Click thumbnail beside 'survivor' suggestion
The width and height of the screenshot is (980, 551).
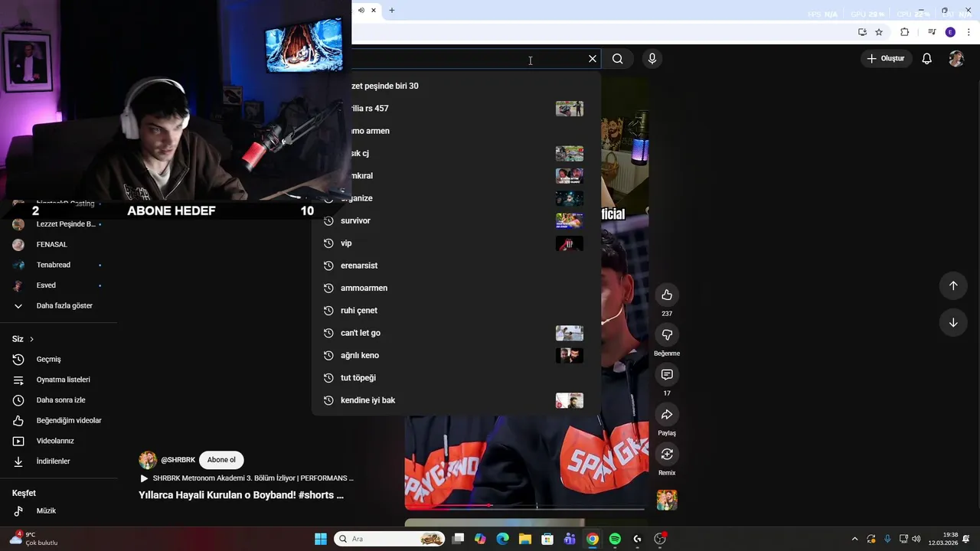[570, 220]
